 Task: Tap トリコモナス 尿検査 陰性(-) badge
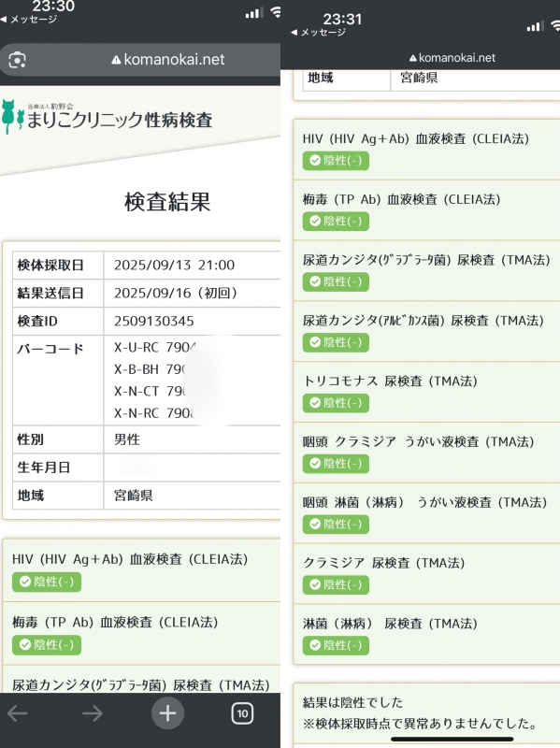click(x=336, y=403)
